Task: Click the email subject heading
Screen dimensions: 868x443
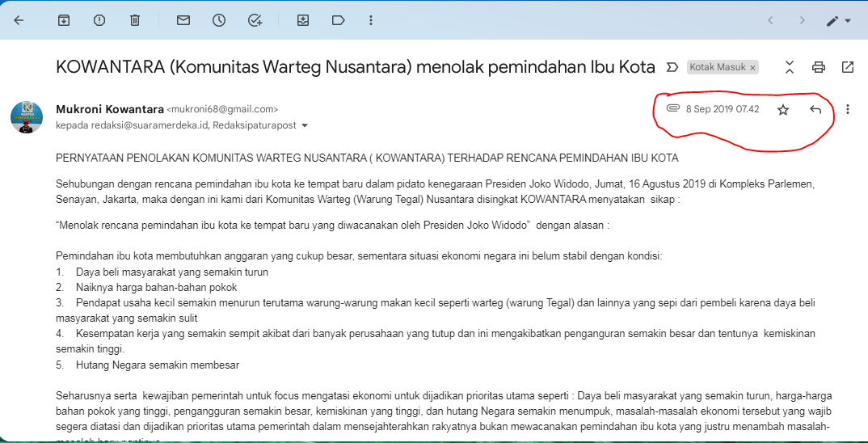Action: [356, 68]
